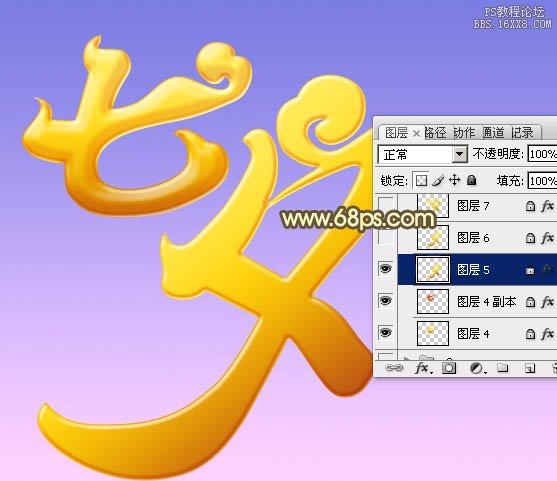Click the lock icon on 图层 6
The width and height of the screenshot is (557, 481).
coord(530,238)
